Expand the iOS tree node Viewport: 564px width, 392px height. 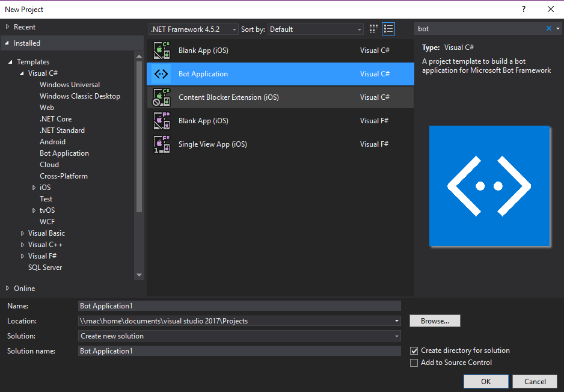34,188
